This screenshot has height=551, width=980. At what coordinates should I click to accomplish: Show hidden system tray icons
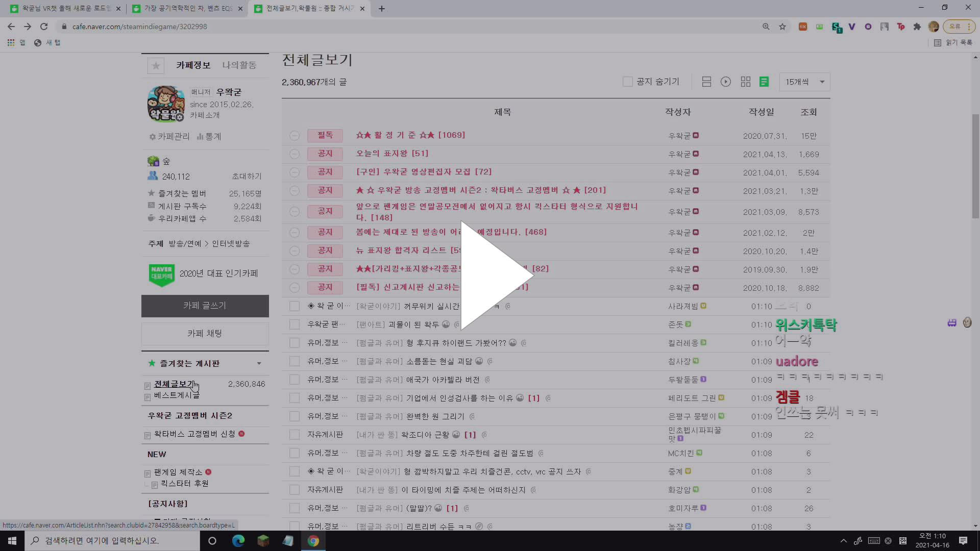(843, 541)
